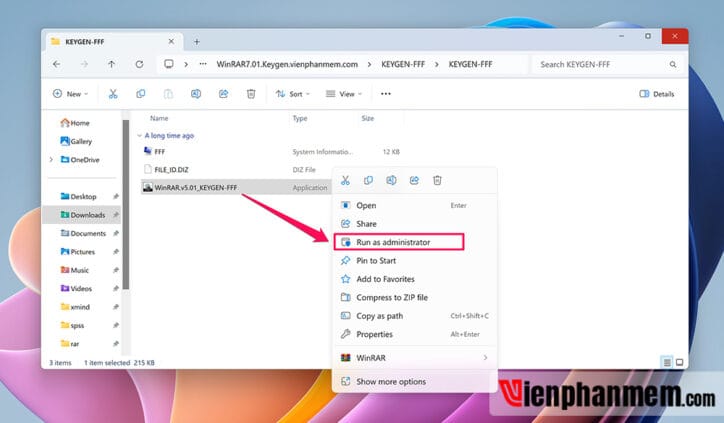Image resolution: width=724 pixels, height=423 pixels.
Task: Click the search magnifier icon
Action: pyautogui.click(x=673, y=64)
